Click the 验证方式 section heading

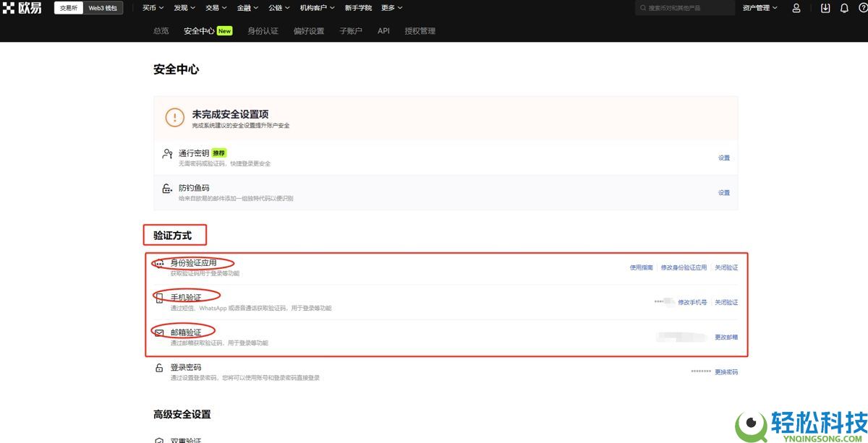pos(173,235)
